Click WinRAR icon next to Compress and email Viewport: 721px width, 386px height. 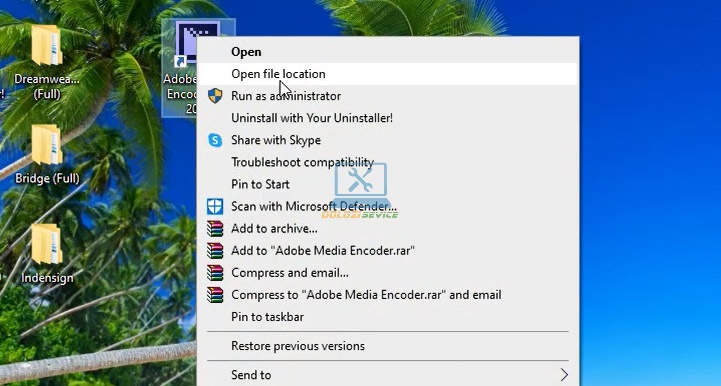click(215, 272)
